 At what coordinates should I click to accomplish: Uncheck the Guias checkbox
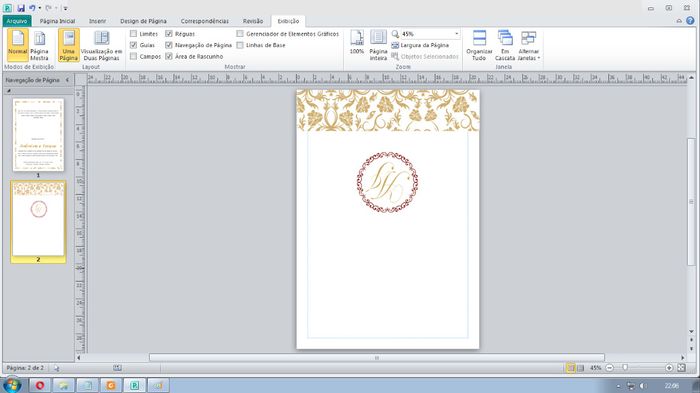(133, 45)
